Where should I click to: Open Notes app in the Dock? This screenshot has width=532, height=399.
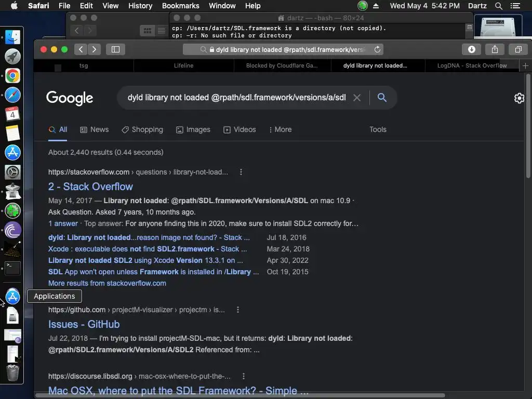coord(12,134)
